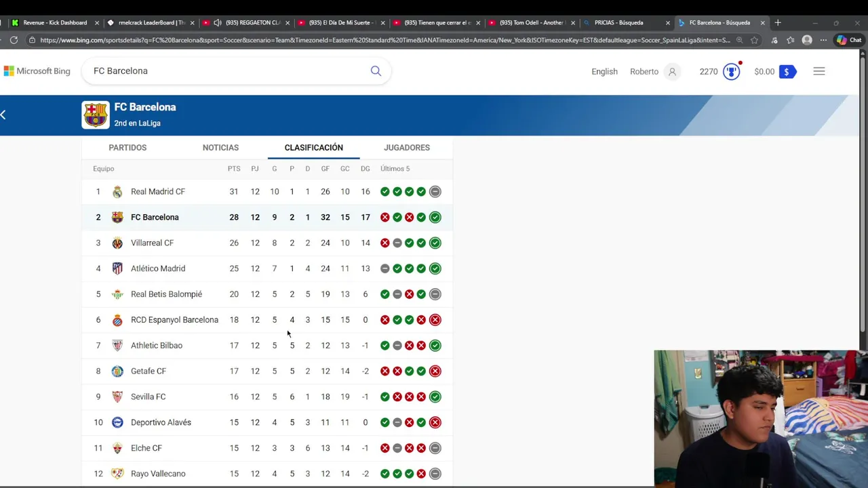
Task: Click the browser reload icon
Action: 14,40
